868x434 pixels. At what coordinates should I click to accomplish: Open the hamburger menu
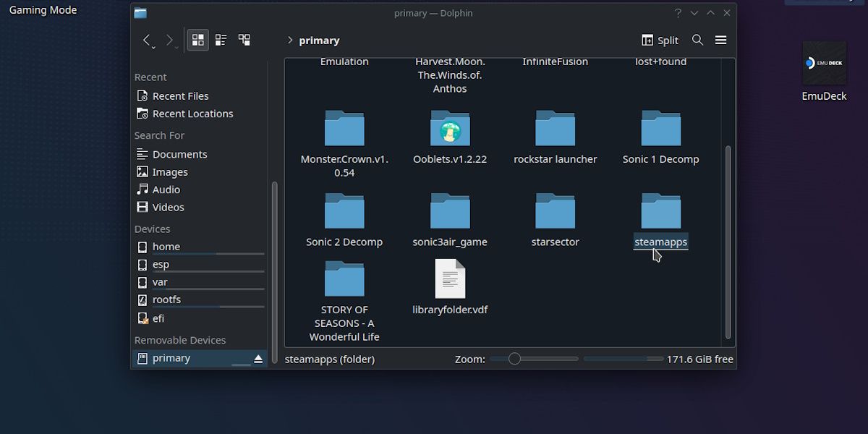[721, 40]
